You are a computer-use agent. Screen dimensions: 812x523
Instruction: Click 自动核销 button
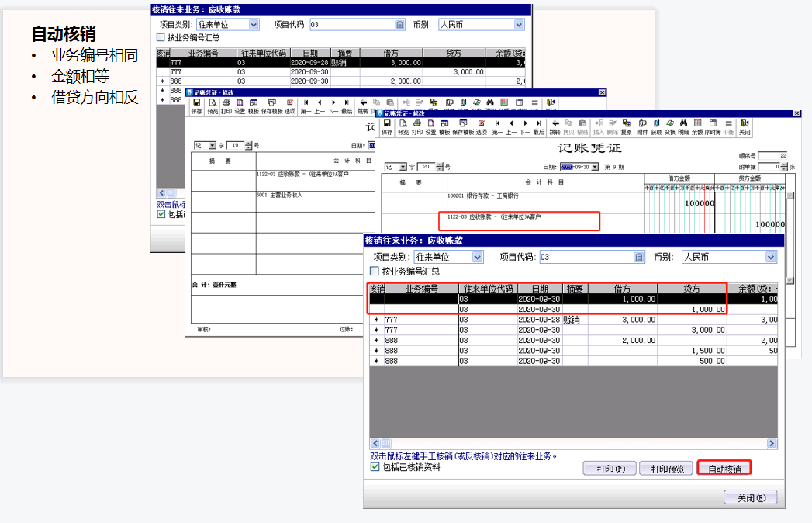724,469
